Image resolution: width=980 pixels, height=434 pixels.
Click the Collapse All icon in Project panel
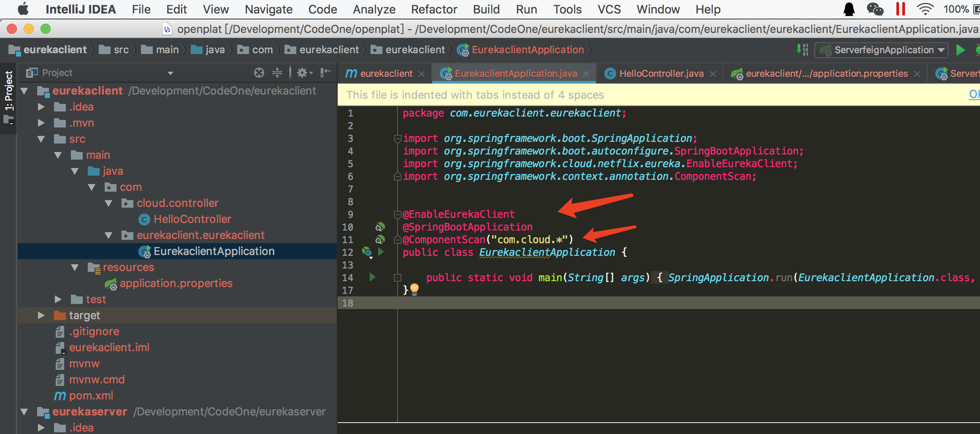click(x=277, y=73)
